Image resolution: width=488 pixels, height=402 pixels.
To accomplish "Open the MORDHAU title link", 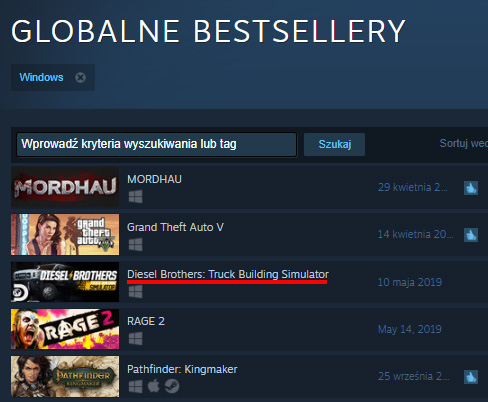I will [154, 179].
